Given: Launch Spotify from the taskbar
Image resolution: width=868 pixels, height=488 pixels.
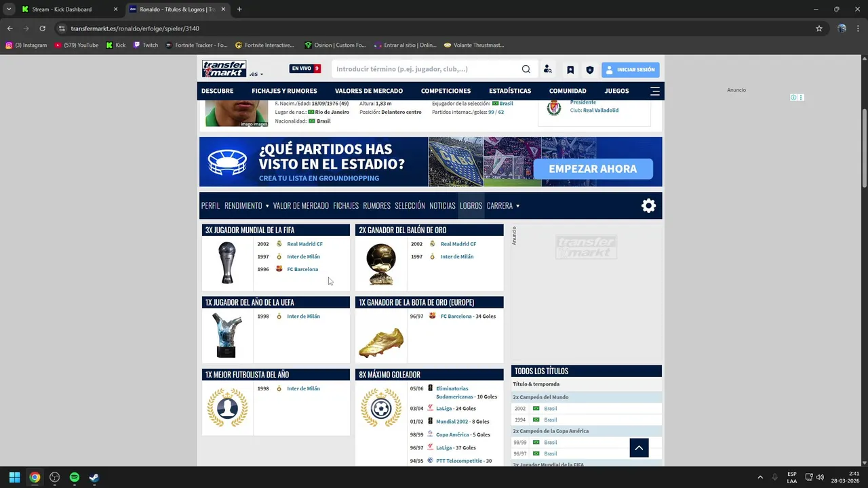Looking at the screenshot, I should pyautogui.click(x=75, y=477).
